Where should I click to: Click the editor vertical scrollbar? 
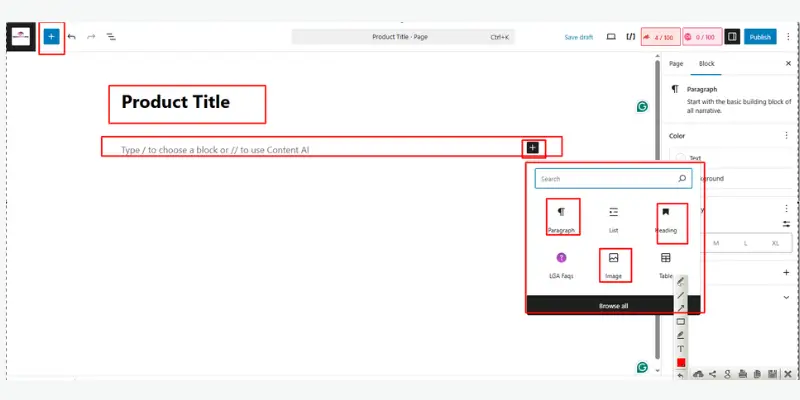pyautogui.click(x=657, y=209)
